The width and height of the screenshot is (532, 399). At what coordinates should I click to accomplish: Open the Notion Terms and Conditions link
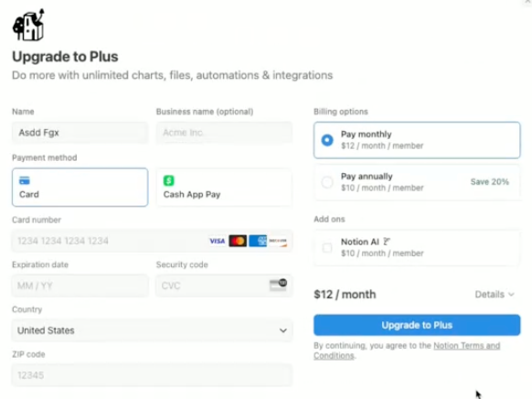407,350
